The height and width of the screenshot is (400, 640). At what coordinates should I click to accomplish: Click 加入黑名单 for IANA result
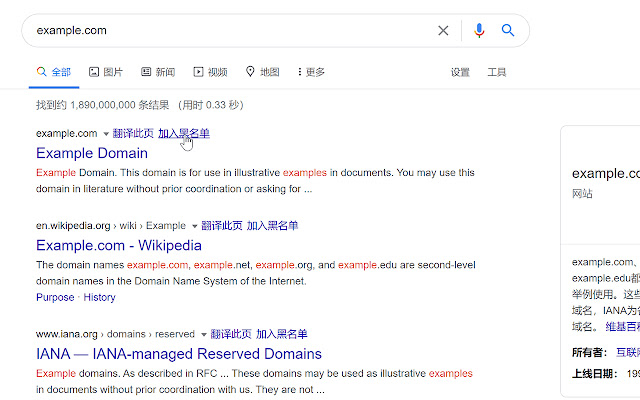[x=282, y=334]
